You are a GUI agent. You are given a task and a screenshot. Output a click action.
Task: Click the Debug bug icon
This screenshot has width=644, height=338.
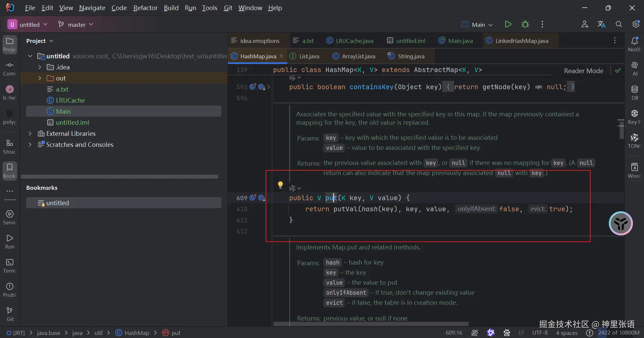[x=525, y=24]
